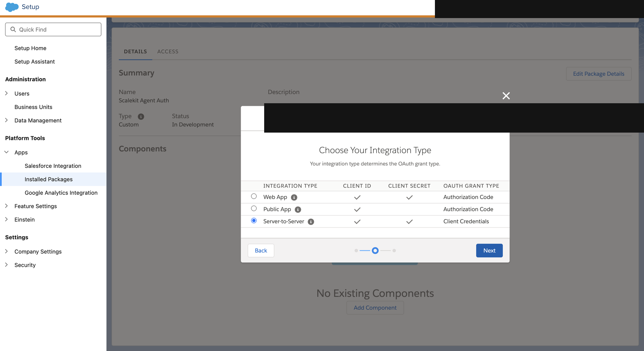The image size is (644, 351).
Task: Open Setup Home in the sidebar
Action: point(30,48)
